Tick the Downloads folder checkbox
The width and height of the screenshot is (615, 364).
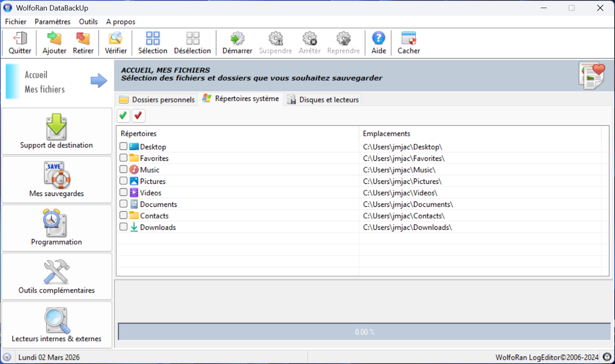(123, 227)
